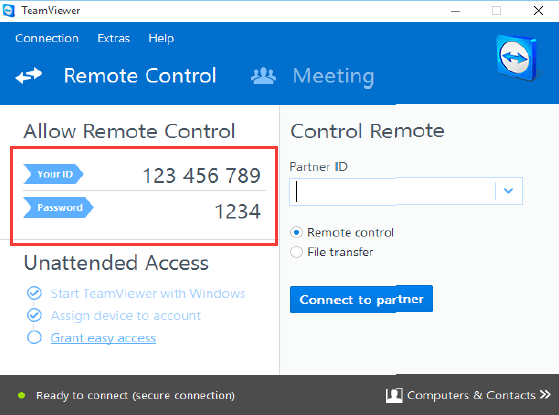This screenshot has width=559, height=415.
Task: Close the TeamViewer window
Action: [538, 11]
